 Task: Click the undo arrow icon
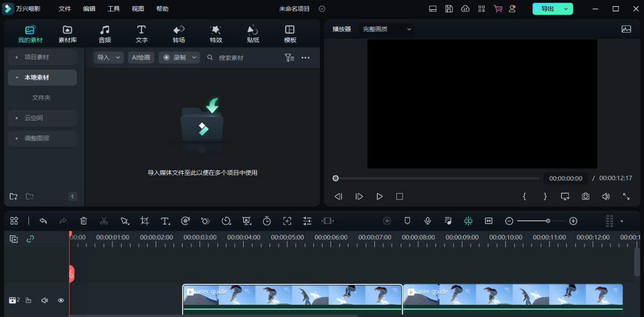pos(43,221)
